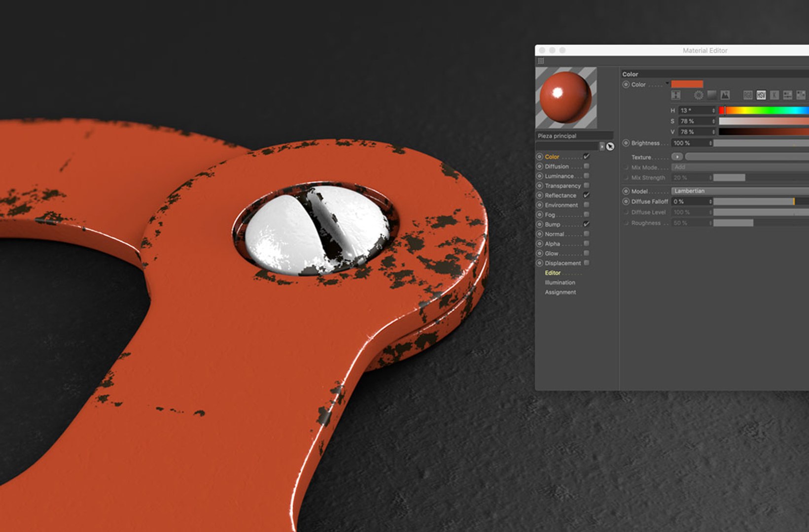Switch to RGB sliders mode icon
The width and height of the screenshot is (809, 532).
[x=748, y=95]
